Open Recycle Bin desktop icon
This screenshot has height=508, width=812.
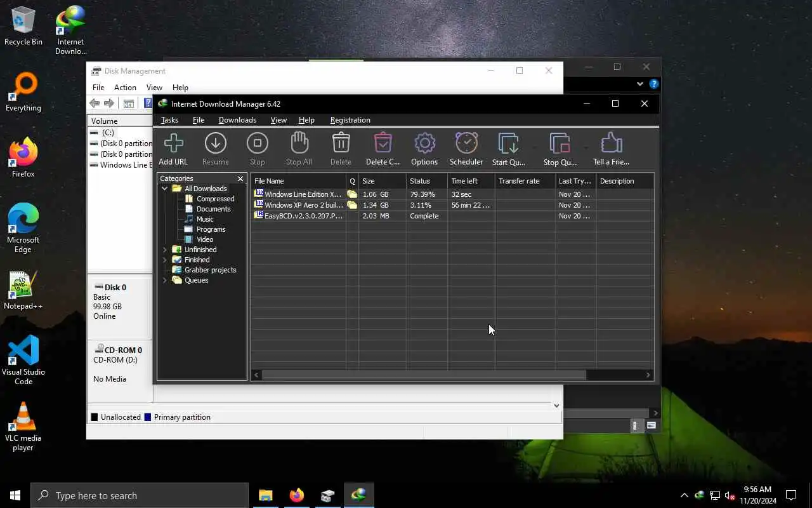point(23,27)
